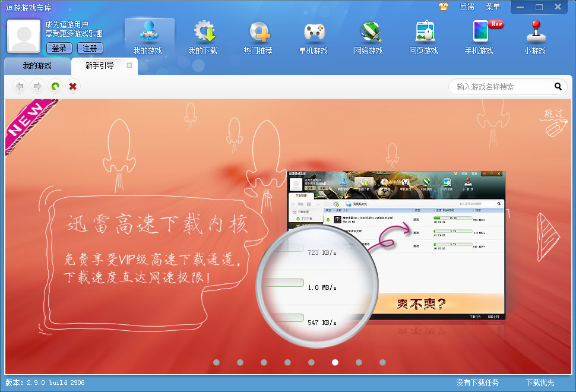Refresh the page with the green arrow
576x392 pixels.
[x=55, y=86]
